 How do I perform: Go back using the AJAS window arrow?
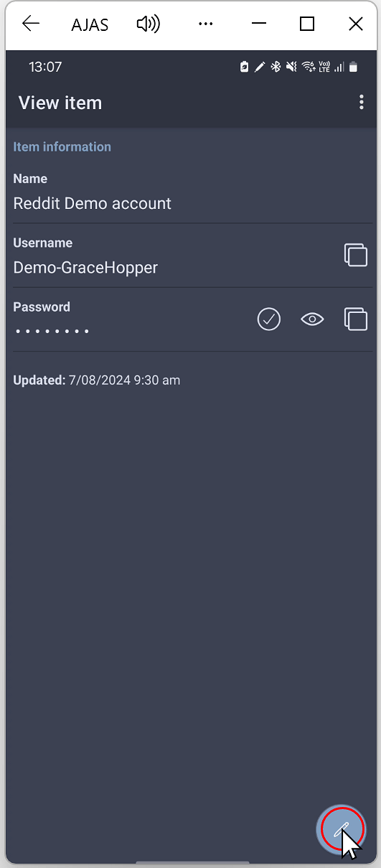(x=31, y=24)
